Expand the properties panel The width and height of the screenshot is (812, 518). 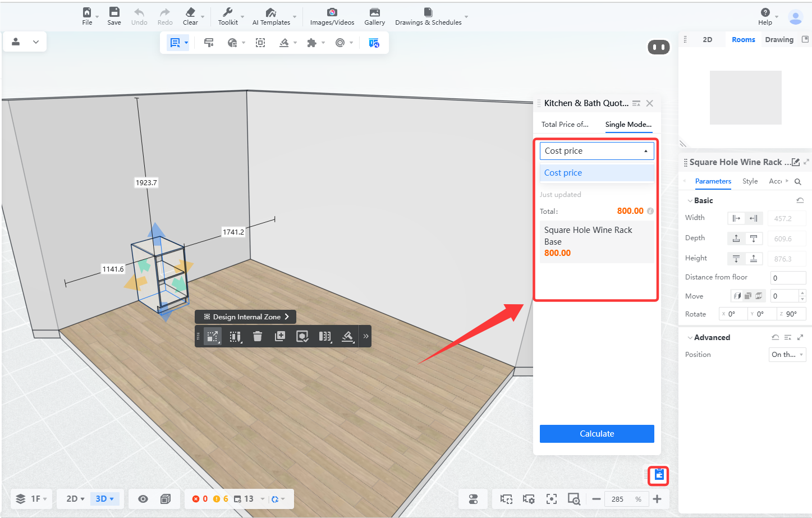point(806,162)
